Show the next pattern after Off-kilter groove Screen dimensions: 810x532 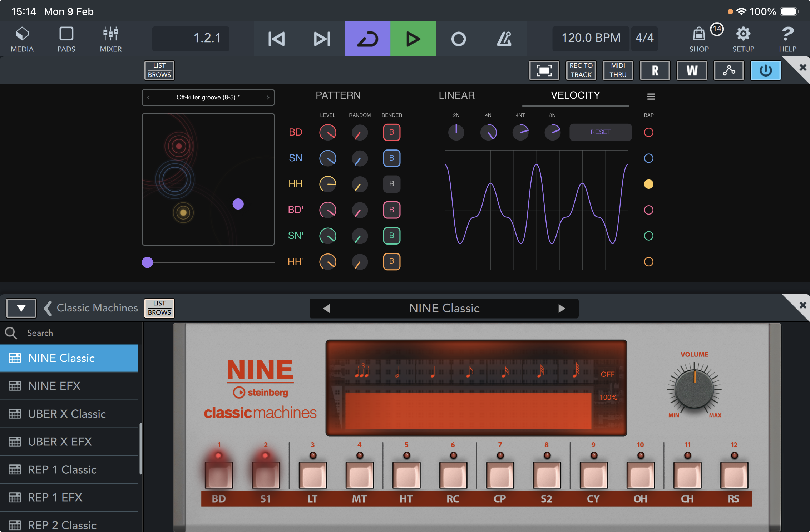[268, 97]
